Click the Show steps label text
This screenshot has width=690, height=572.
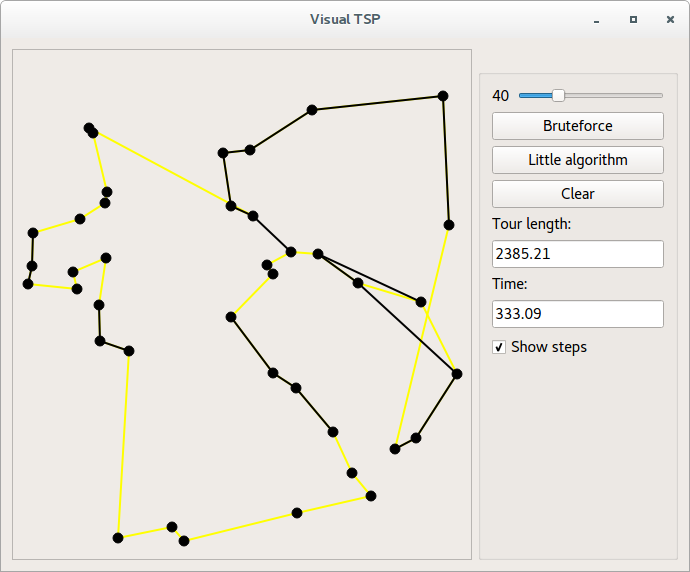pos(548,347)
